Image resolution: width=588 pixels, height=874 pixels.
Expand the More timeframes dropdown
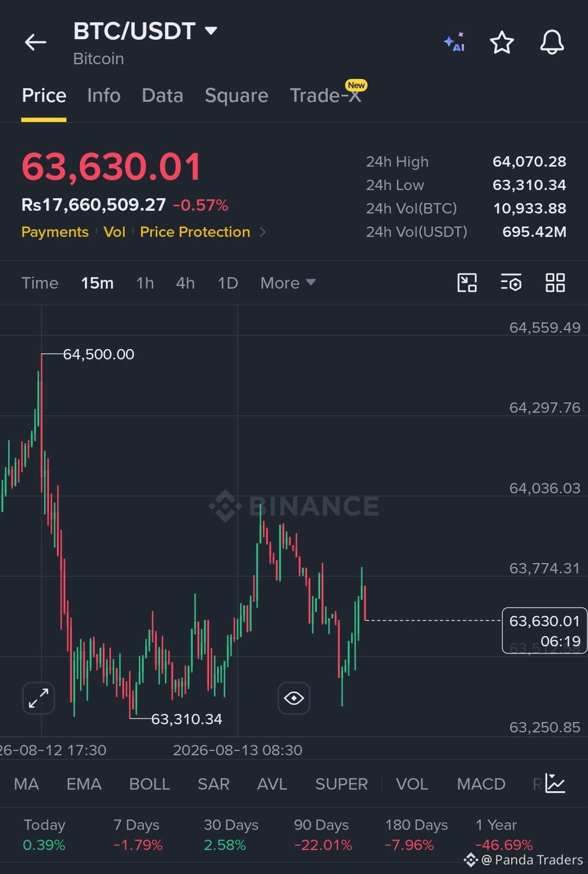pyautogui.click(x=288, y=283)
